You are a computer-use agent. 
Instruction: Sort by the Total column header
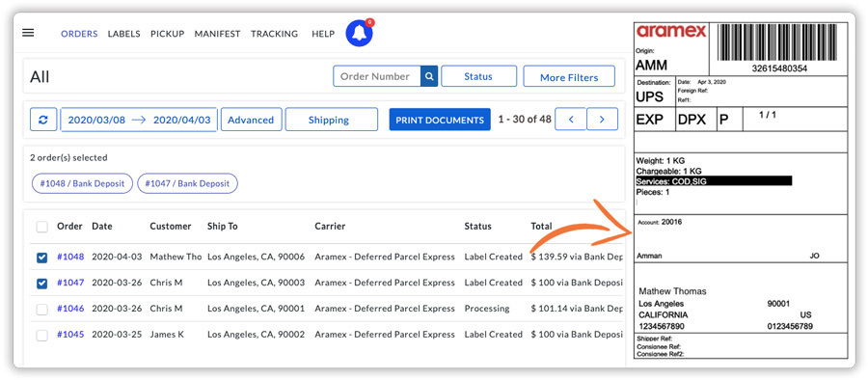point(541,226)
